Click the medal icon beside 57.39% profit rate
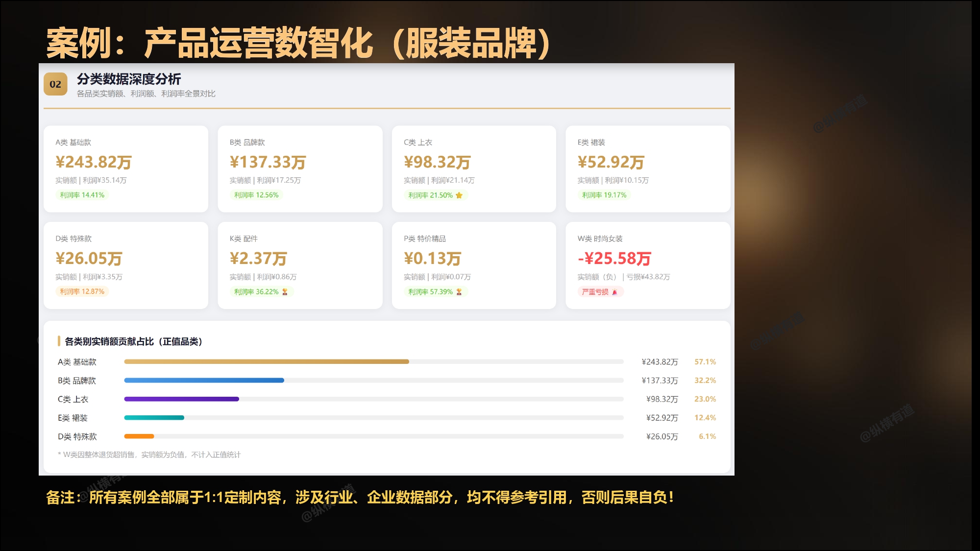This screenshot has height=551, width=980. pyautogui.click(x=459, y=291)
